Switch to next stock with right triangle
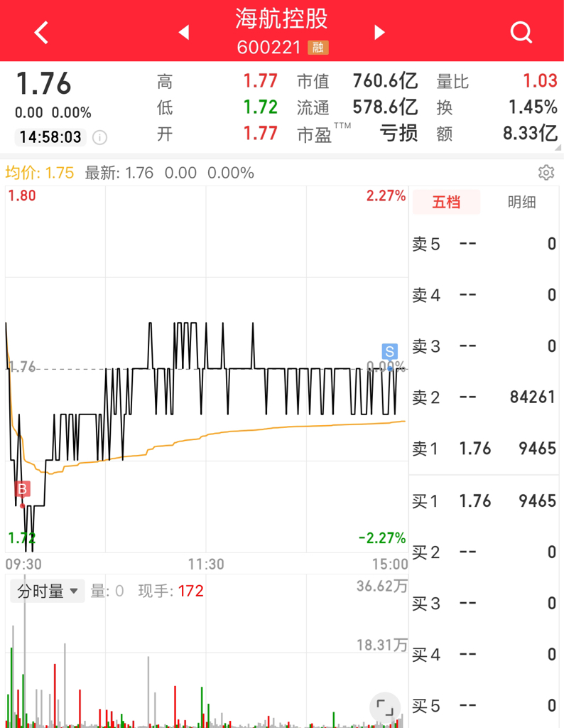The height and width of the screenshot is (728, 564). click(379, 32)
